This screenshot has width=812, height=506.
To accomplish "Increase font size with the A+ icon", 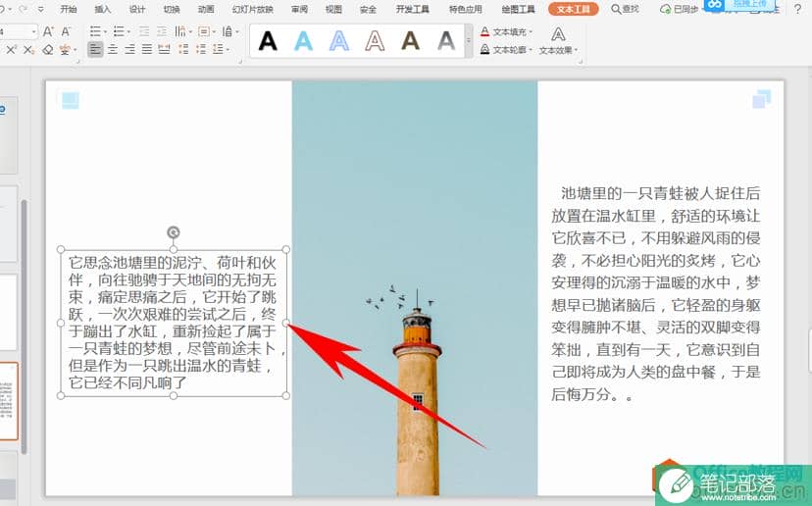I will coord(48,31).
